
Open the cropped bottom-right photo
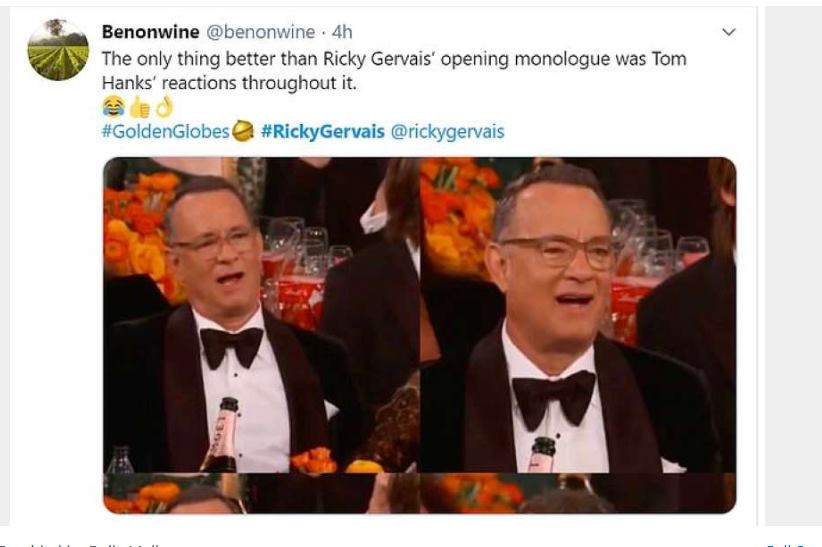pyautogui.click(x=578, y=494)
